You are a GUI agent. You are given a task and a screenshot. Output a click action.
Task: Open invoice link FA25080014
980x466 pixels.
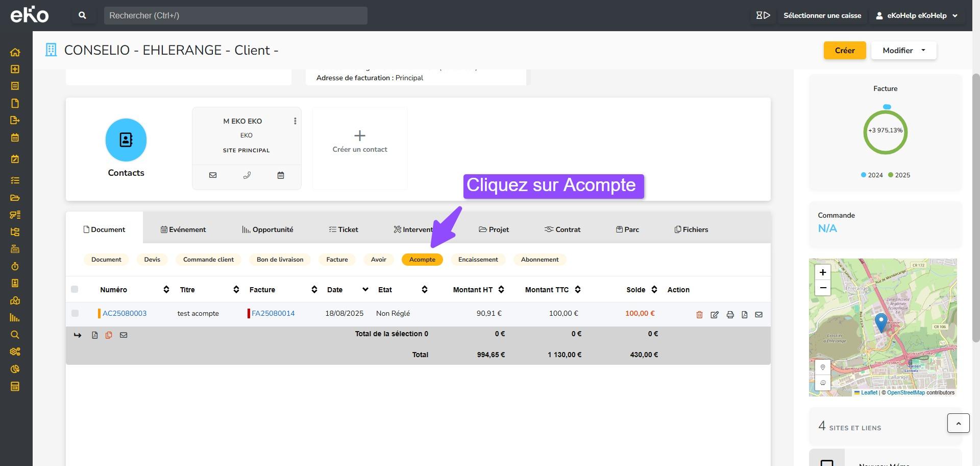tap(273, 313)
